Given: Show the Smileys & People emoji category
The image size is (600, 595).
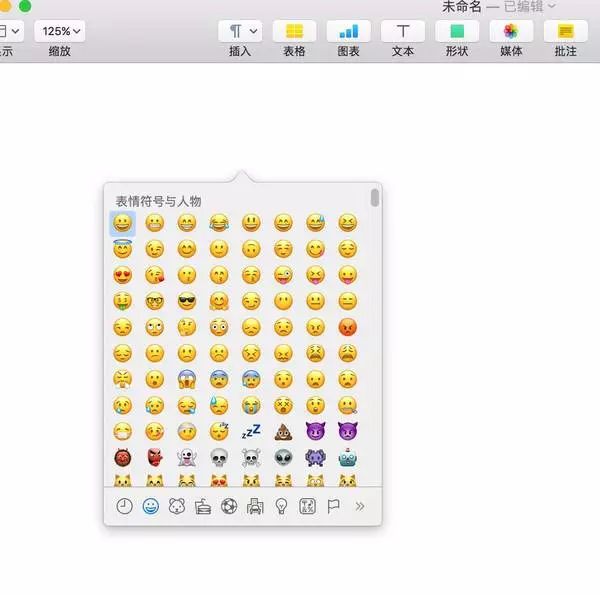Looking at the screenshot, I should [150, 506].
